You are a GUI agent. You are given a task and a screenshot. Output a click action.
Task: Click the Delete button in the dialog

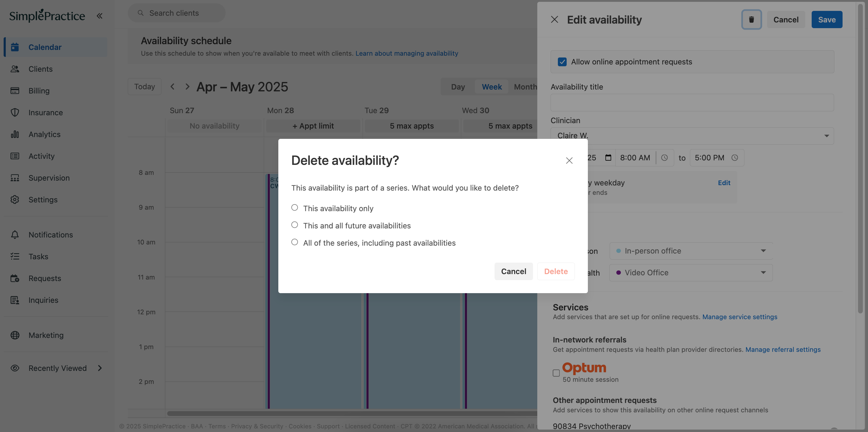tap(556, 271)
